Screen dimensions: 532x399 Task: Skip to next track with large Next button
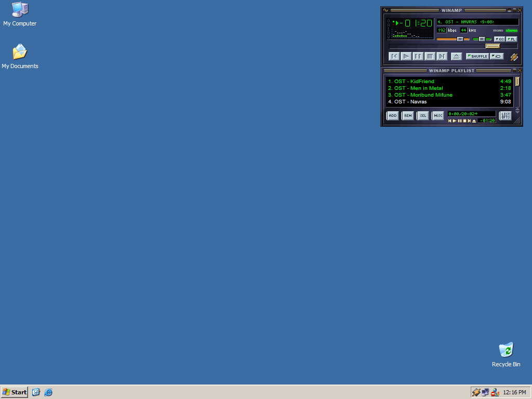click(442, 56)
